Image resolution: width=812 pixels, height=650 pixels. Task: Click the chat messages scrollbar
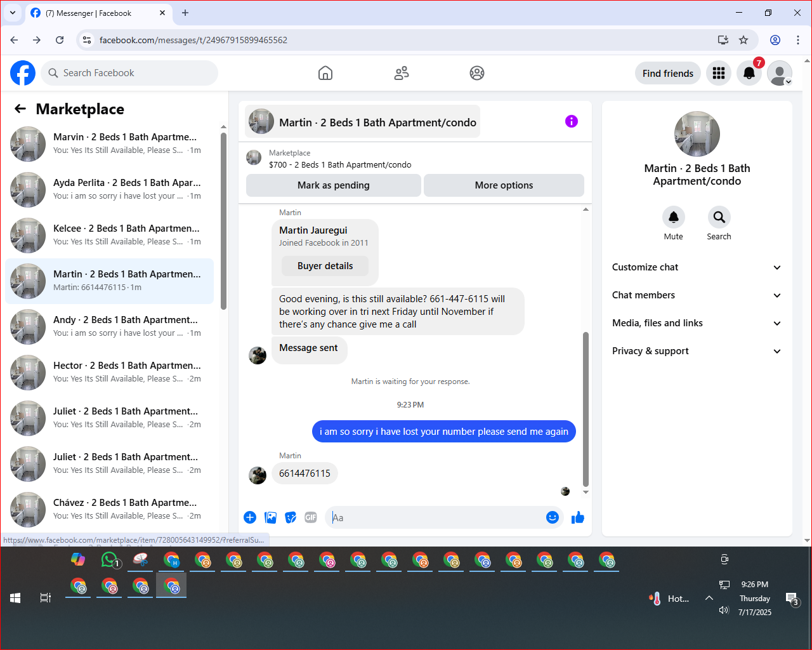click(586, 409)
